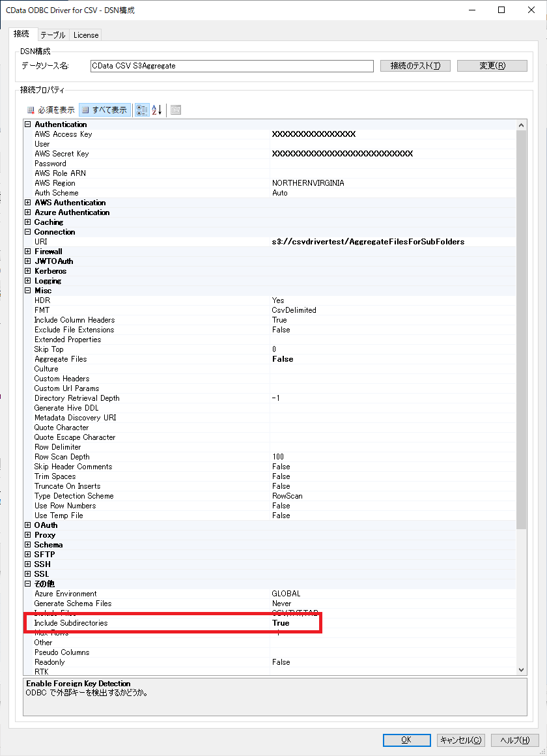This screenshot has height=756, width=547.
Task: Expand the Firewall category
Action: tap(28, 251)
